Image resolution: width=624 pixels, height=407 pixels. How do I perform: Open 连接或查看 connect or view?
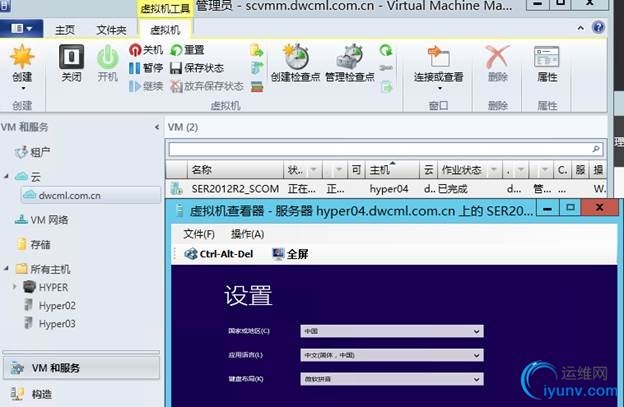coord(438,68)
